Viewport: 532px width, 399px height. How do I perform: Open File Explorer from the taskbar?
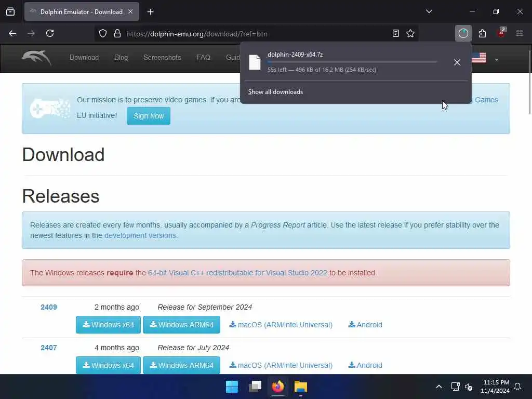301,387
